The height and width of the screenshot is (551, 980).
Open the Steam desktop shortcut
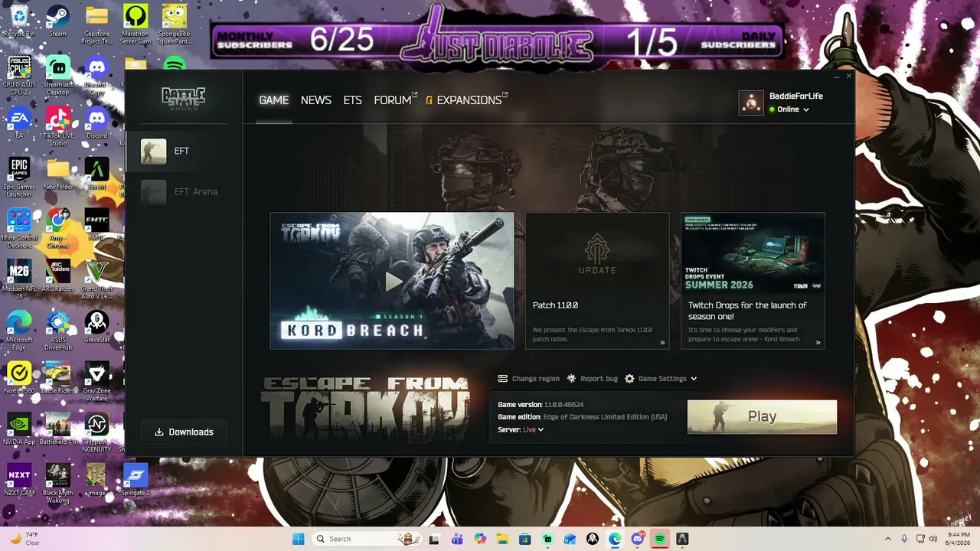57,21
